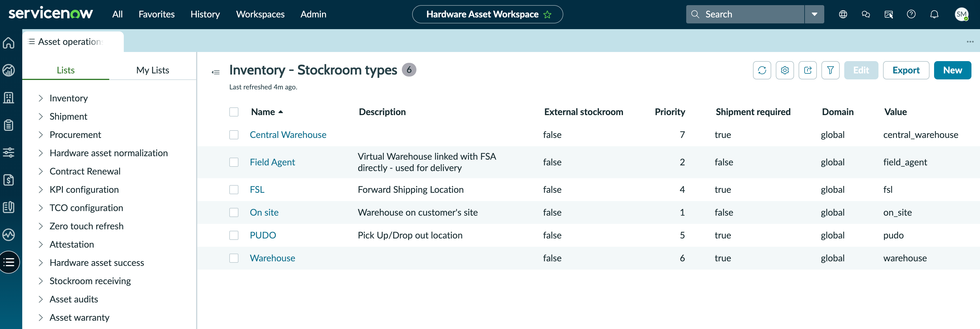Open the header icon between chat and help
This screenshot has width=980, height=329.
click(x=888, y=15)
